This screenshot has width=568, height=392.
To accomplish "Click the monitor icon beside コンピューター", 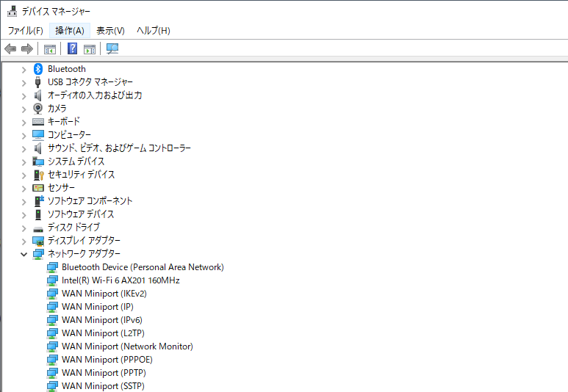I will coord(38,135).
